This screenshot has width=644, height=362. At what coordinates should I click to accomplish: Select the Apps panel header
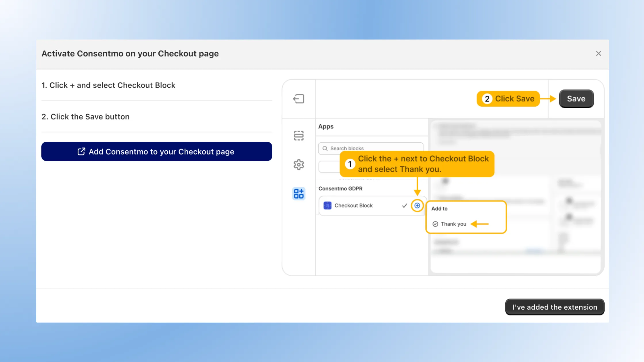[326, 126]
